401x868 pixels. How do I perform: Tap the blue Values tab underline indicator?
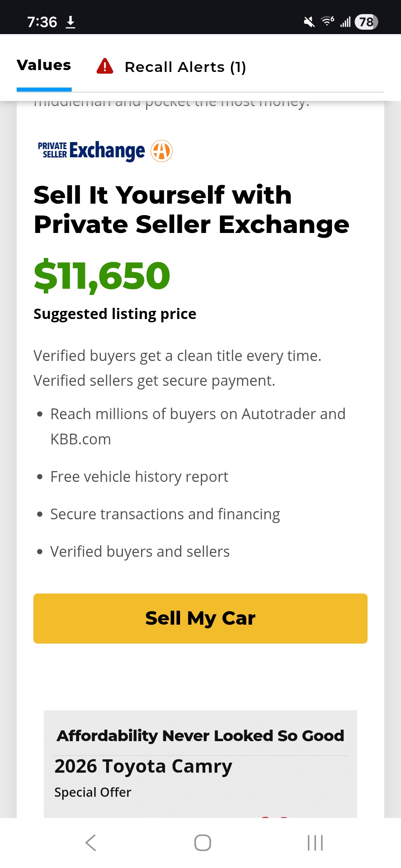[44, 89]
